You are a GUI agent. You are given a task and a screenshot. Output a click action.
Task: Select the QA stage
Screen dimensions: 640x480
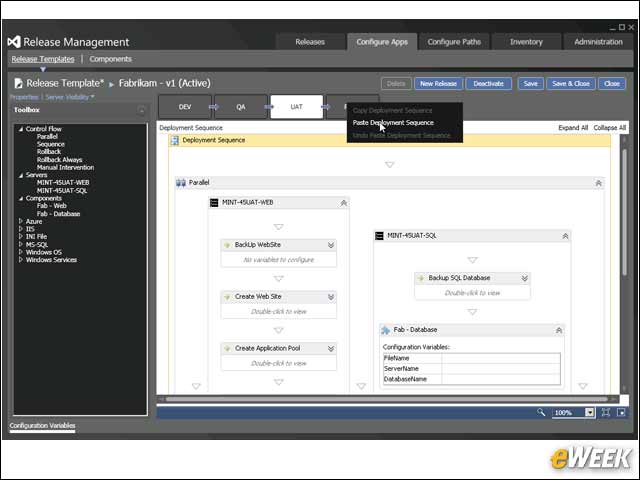(x=241, y=107)
